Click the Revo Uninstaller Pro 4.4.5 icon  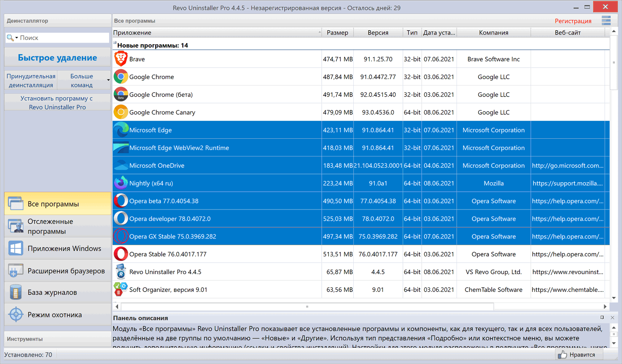tap(121, 272)
